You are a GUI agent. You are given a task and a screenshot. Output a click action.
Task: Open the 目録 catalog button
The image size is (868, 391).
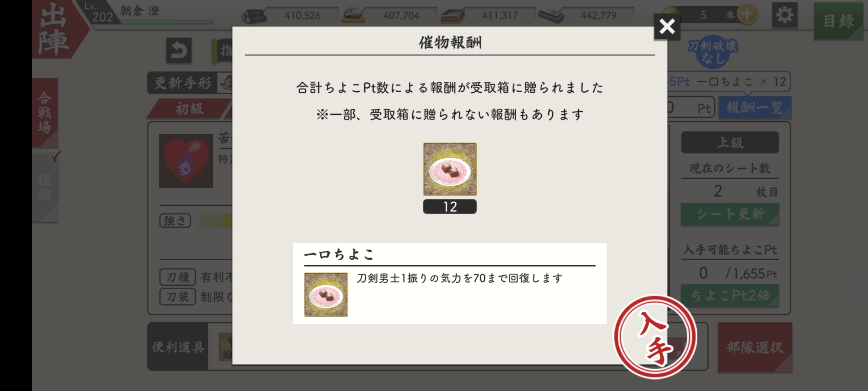tap(838, 21)
